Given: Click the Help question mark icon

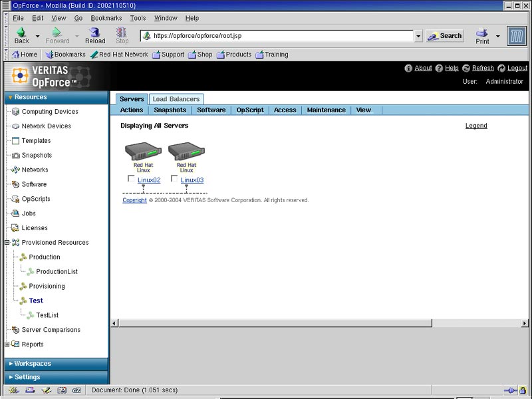Looking at the screenshot, I should (x=439, y=68).
